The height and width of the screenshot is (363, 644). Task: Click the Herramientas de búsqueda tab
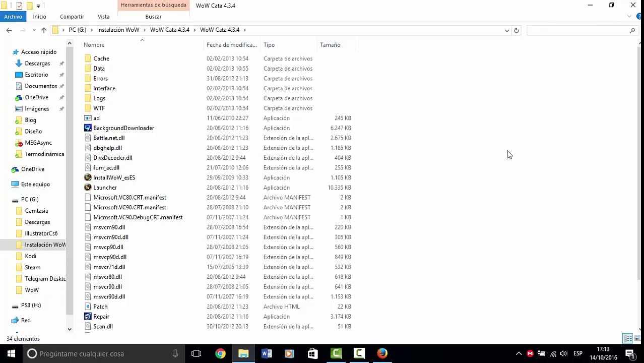pos(153,5)
